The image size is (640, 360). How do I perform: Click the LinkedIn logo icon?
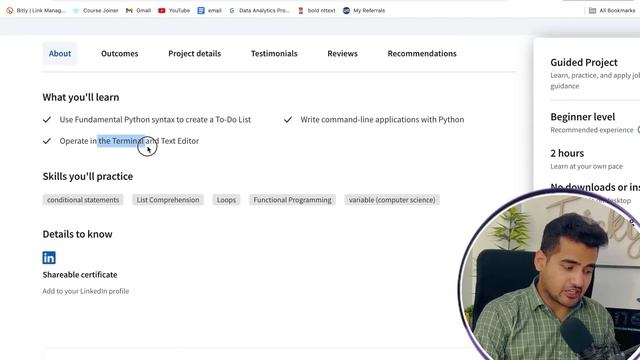coord(49,258)
